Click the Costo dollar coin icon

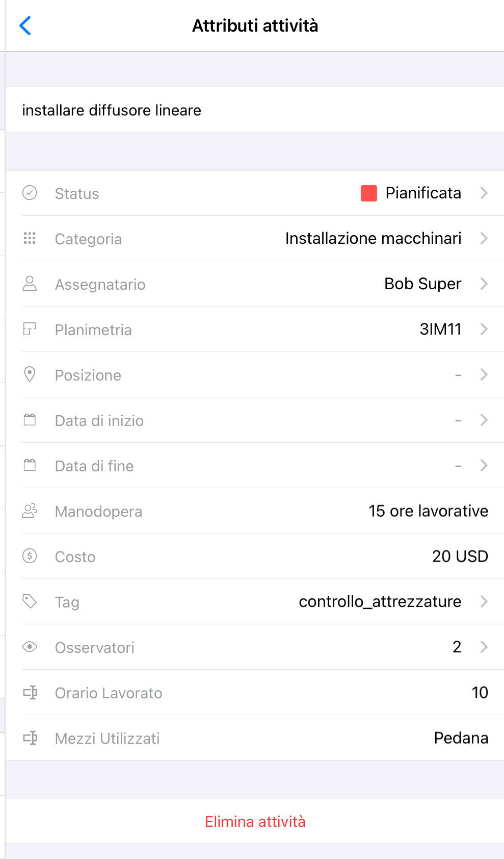[x=30, y=556]
